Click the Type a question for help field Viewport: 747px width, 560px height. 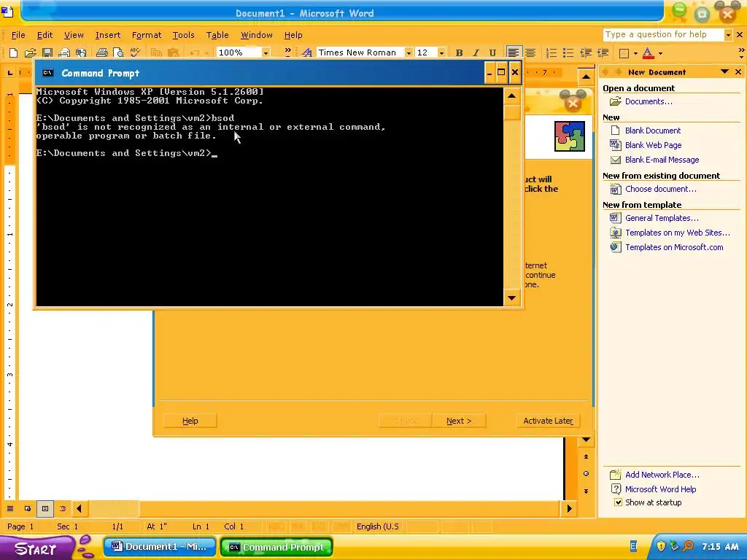click(x=663, y=34)
